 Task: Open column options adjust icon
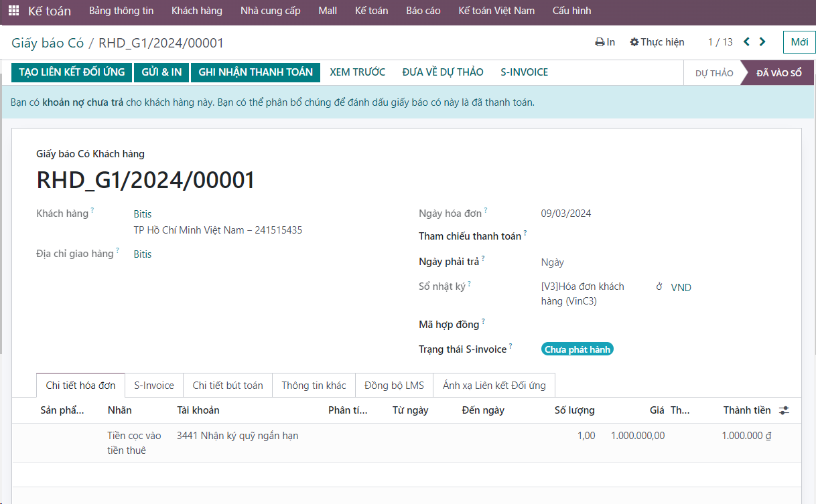pos(785,410)
